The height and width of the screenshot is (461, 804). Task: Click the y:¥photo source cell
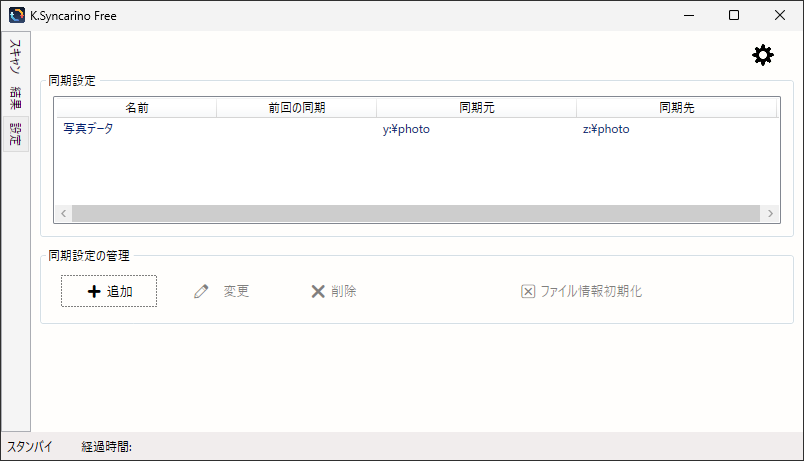click(x=406, y=129)
